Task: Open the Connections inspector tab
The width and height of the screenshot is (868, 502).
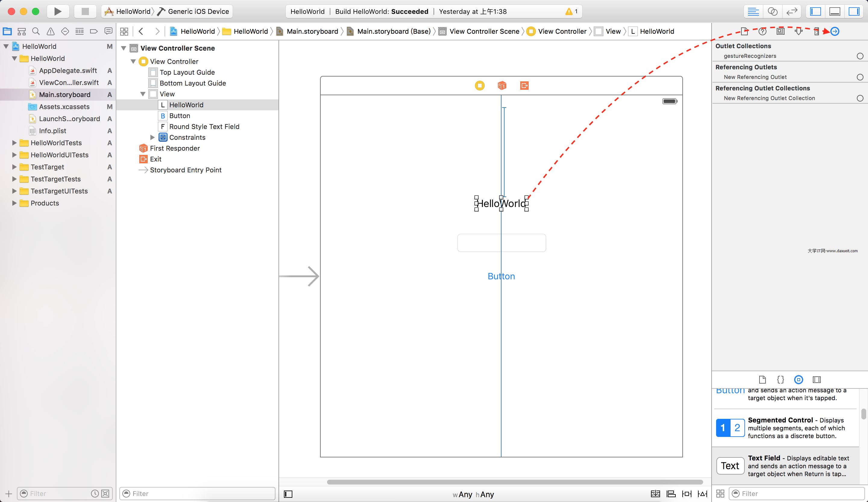Action: [x=835, y=31]
